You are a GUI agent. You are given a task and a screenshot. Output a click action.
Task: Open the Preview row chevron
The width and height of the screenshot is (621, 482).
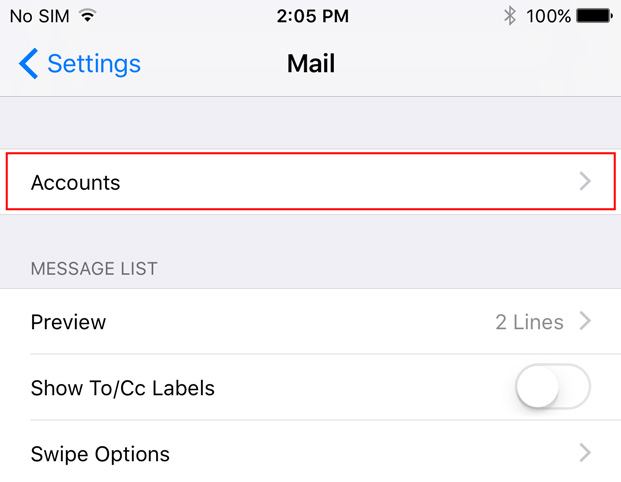585,321
